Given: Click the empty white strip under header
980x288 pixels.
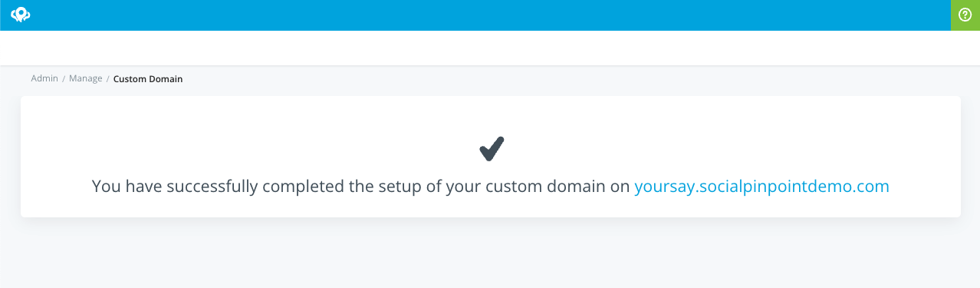Looking at the screenshot, I should [x=490, y=48].
